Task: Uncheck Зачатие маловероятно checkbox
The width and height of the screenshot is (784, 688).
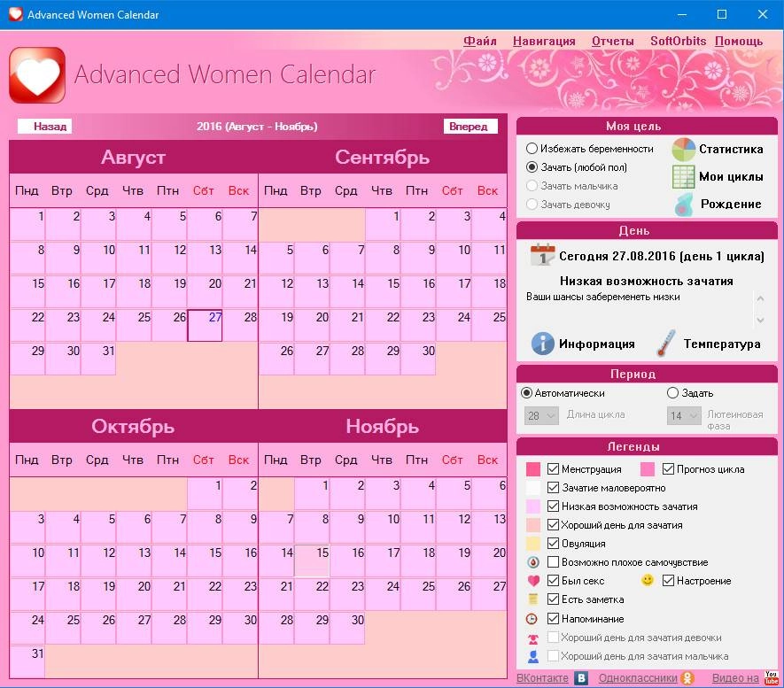Action: click(553, 487)
